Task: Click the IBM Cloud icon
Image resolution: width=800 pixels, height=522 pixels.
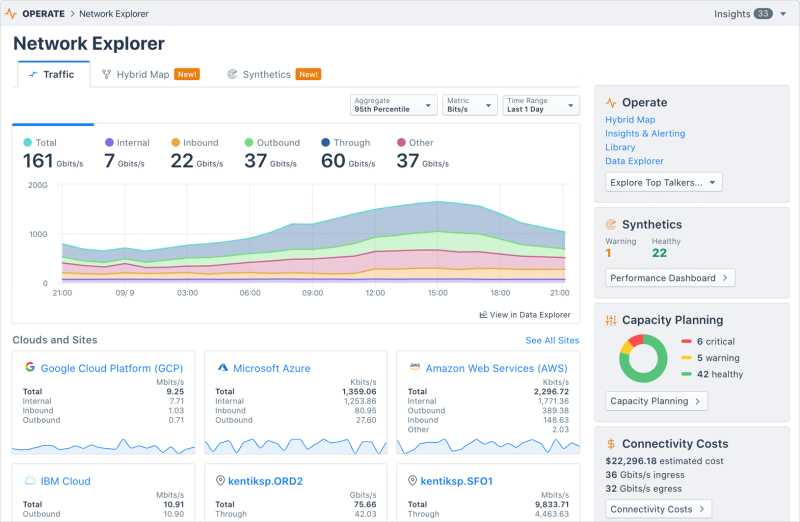Action: (x=30, y=480)
